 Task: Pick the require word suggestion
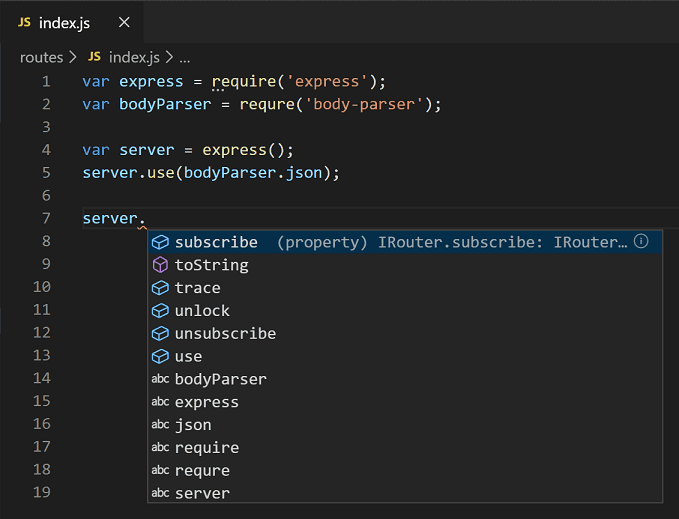pyautogui.click(x=206, y=448)
